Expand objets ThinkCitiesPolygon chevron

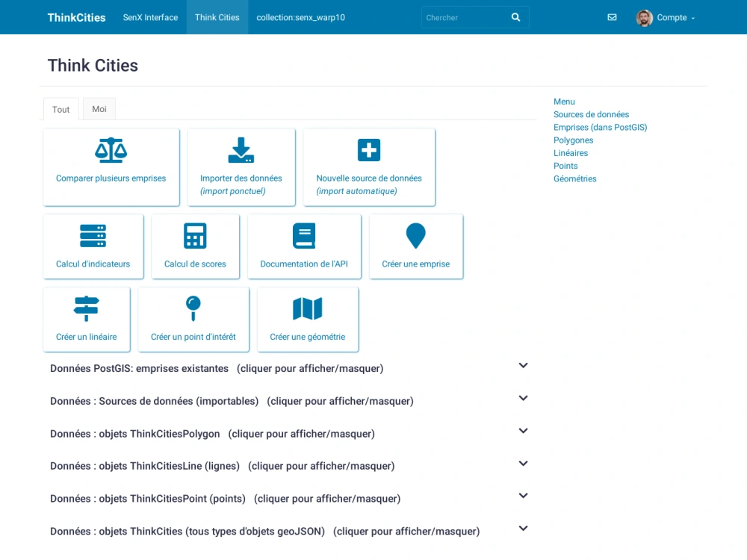point(523,431)
